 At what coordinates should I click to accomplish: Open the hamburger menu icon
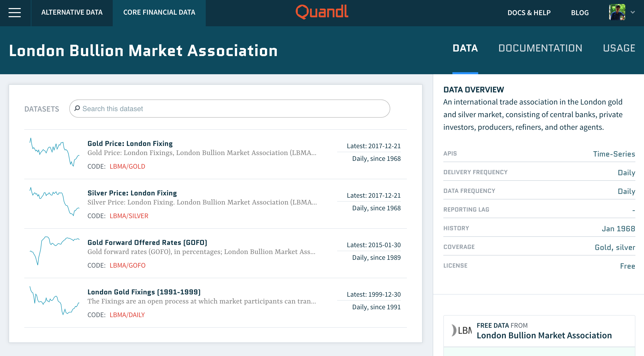click(15, 13)
